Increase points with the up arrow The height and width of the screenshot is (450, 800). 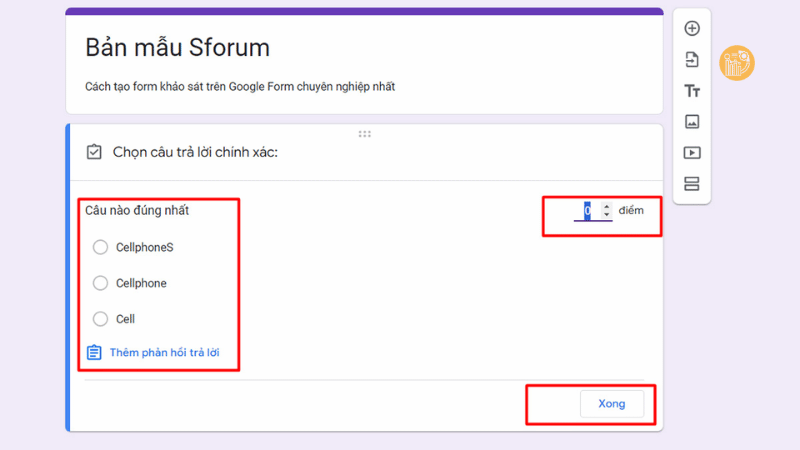click(606, 206)
